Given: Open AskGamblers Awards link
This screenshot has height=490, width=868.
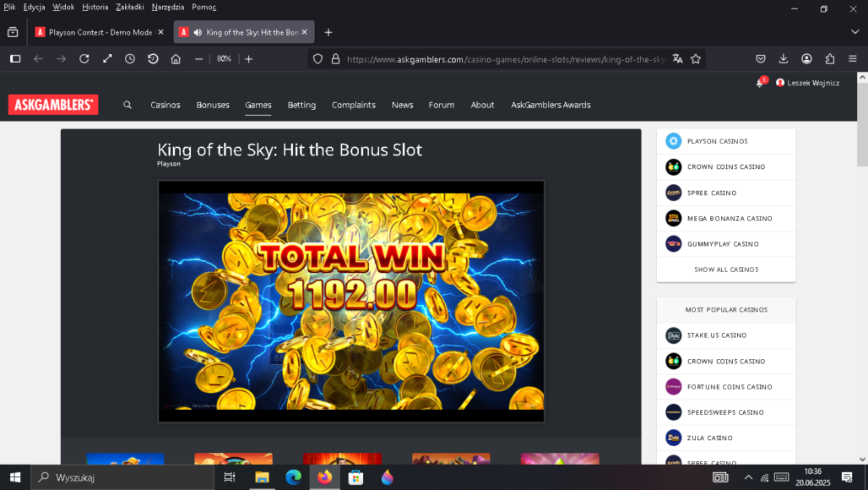Looking at the screenshot, I should tap(550, 105).
